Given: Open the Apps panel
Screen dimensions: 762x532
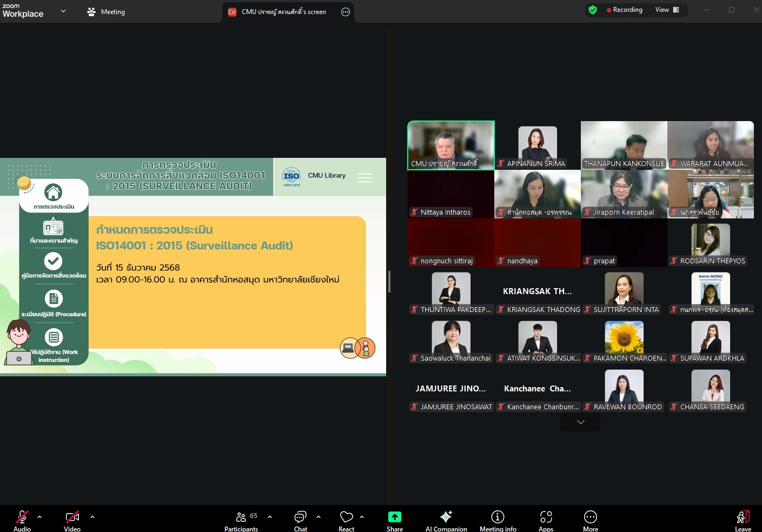Looking at the screenshot, I should click(x=546, y=521).
